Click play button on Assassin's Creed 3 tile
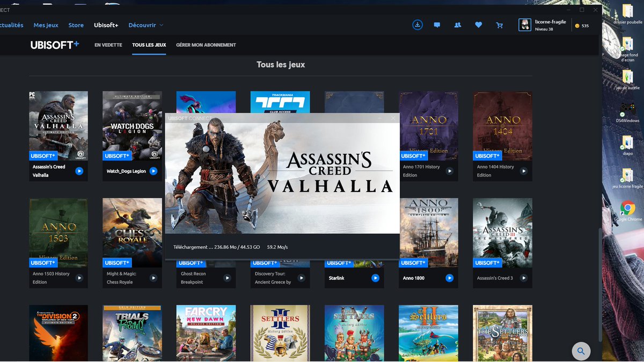The image size is (644, 362). pos(523,278)
